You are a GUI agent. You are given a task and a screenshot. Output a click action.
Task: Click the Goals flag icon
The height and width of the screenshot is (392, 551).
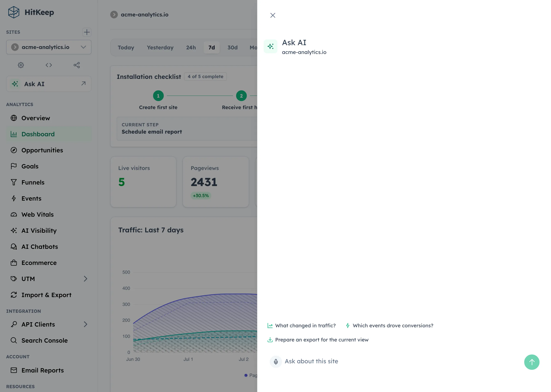14,166
